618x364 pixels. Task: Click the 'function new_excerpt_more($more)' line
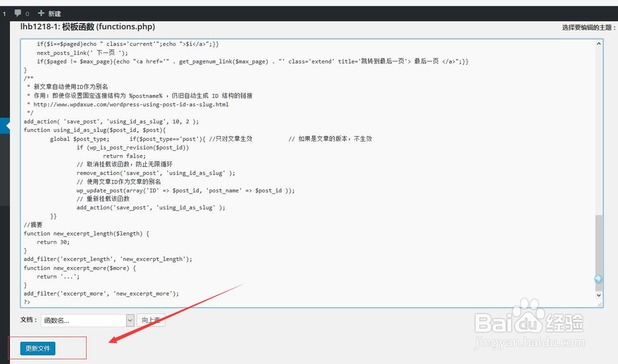[x=80, y=268]
